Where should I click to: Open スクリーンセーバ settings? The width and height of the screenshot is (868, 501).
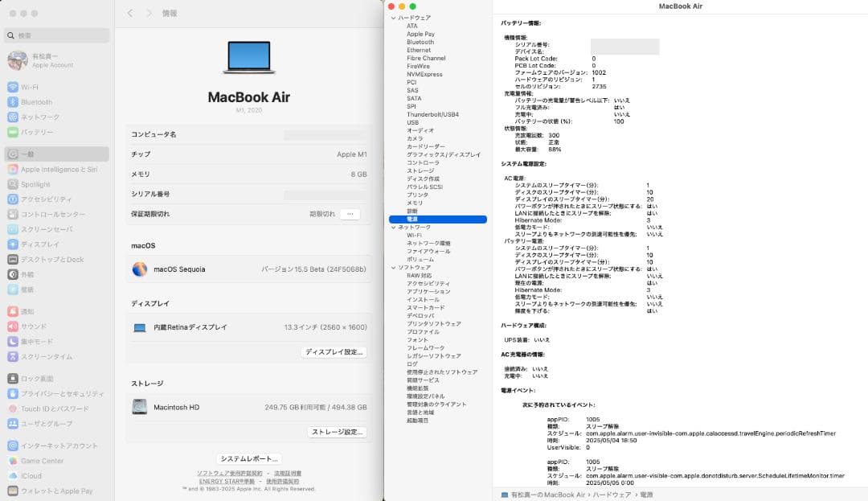[x=56, y=228]
